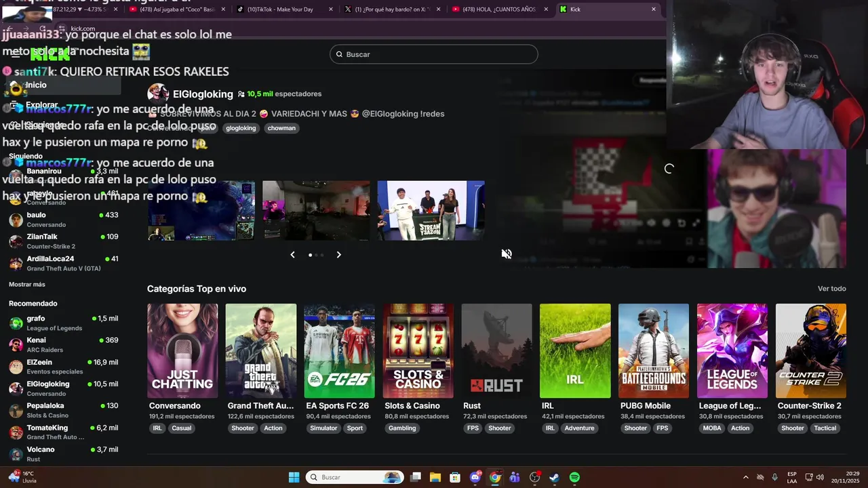Open Discord from the taskbar
Screen dimensions: 868x488
475,477
